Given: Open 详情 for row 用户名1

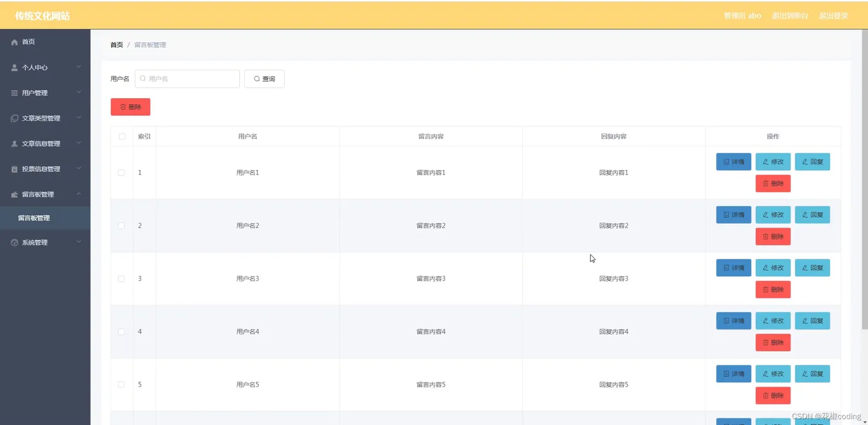Looking at the screenshot, I should 733,162.
